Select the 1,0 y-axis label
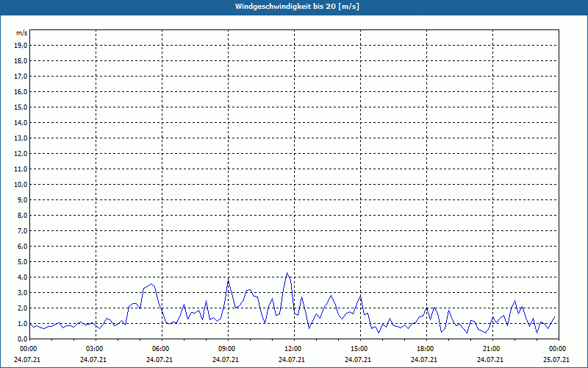Viewport: 588px width, 368px height. (23, 323)
